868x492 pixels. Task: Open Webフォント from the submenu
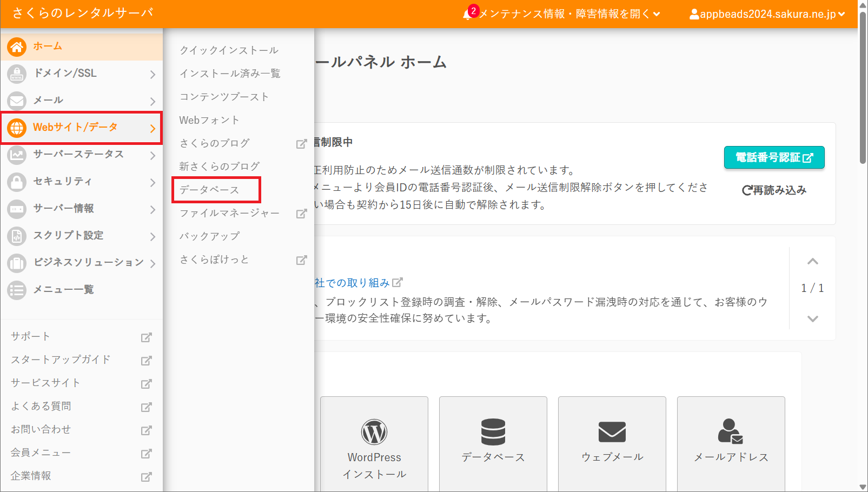tap(209, 120)
